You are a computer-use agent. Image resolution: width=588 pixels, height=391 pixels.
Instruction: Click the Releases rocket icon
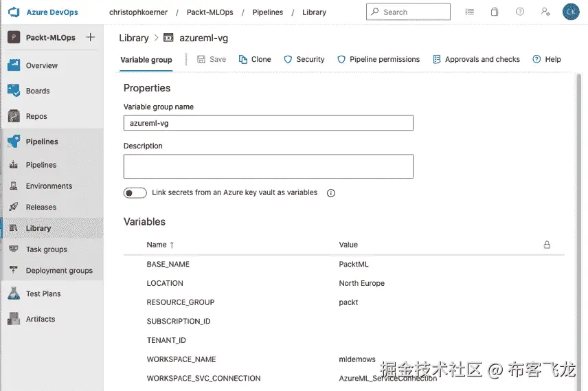click(14, 207)
